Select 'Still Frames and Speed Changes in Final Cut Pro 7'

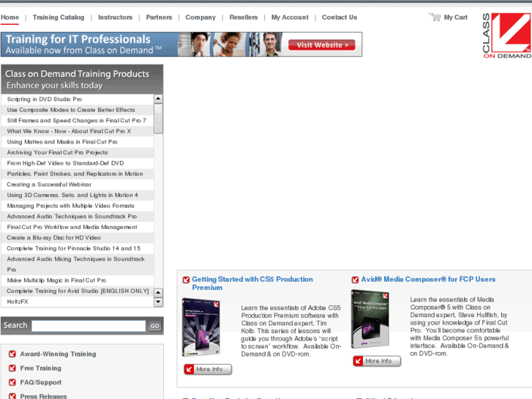[x=78, y=121]
